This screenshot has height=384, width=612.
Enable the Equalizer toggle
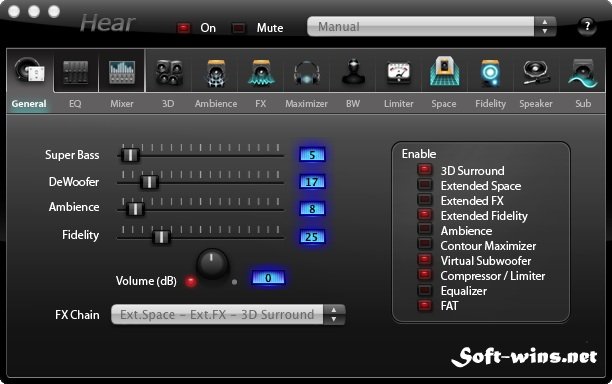tap(425, 290)
